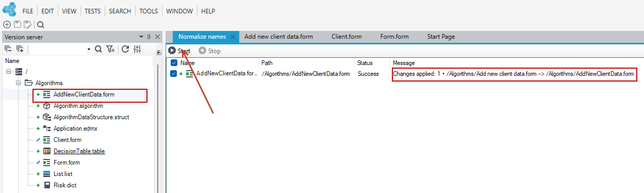Image resolution: width=644 pixels, height=193 pixels.
Task: Open the VIEW menu
Action: (x=70, y=11)
